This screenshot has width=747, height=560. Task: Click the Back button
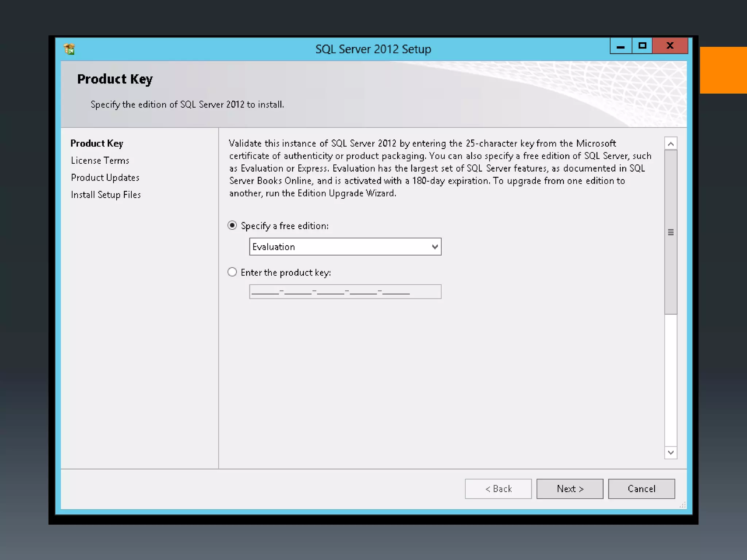click(498, 489)
